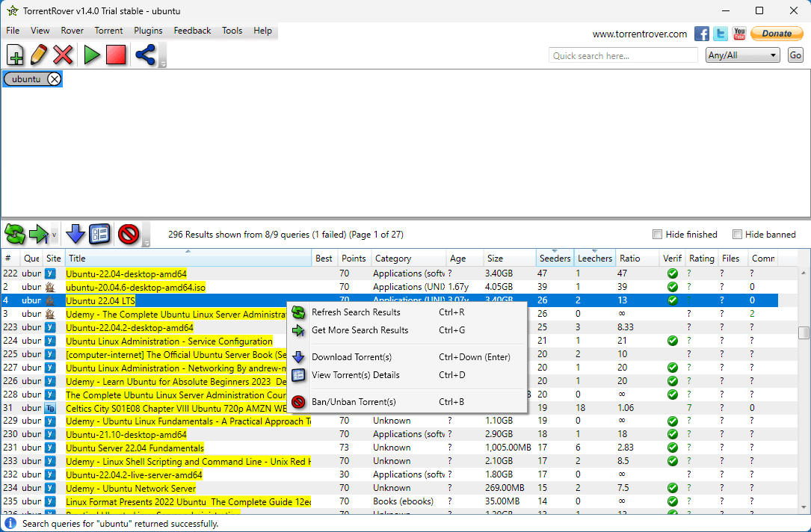The height and width of the screenshot is (532, 811).
Task: Click verified checkmark of Ubuntu 22.04 LTS row
Action: 673,300
